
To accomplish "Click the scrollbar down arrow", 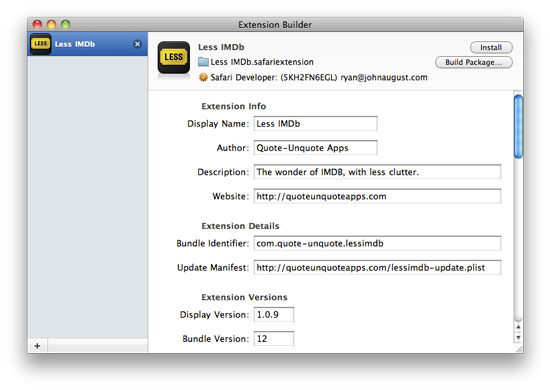I will click(518, 337).
